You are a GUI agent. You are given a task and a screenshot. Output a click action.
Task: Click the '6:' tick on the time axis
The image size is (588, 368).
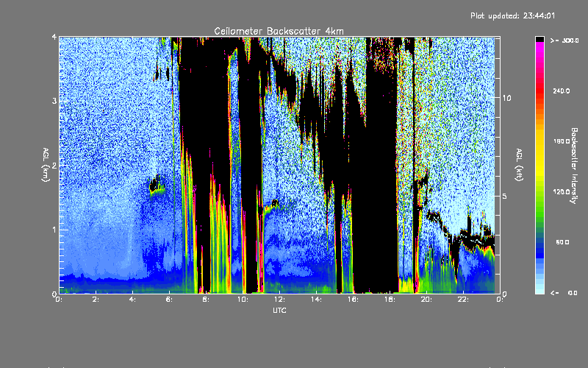(170, 300)
